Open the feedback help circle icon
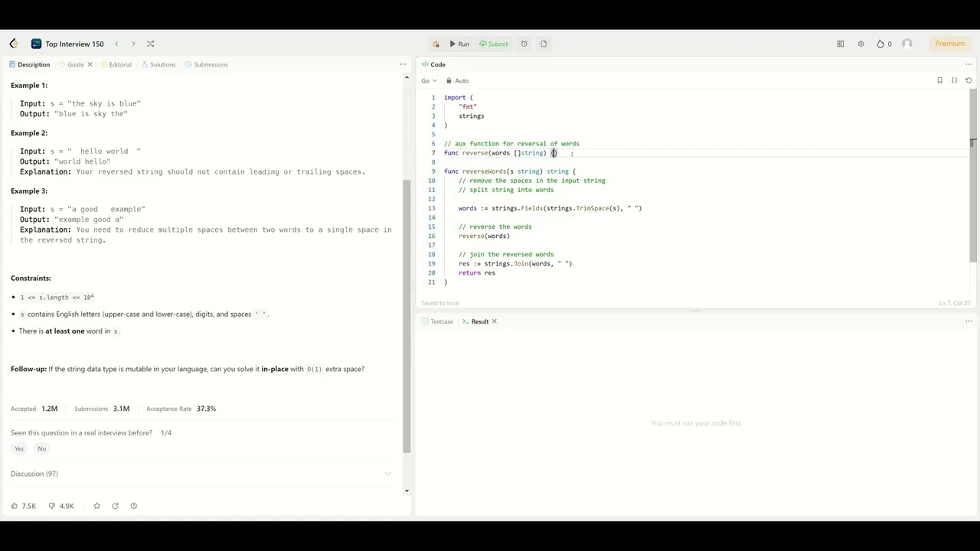 (x=134, y=506)
